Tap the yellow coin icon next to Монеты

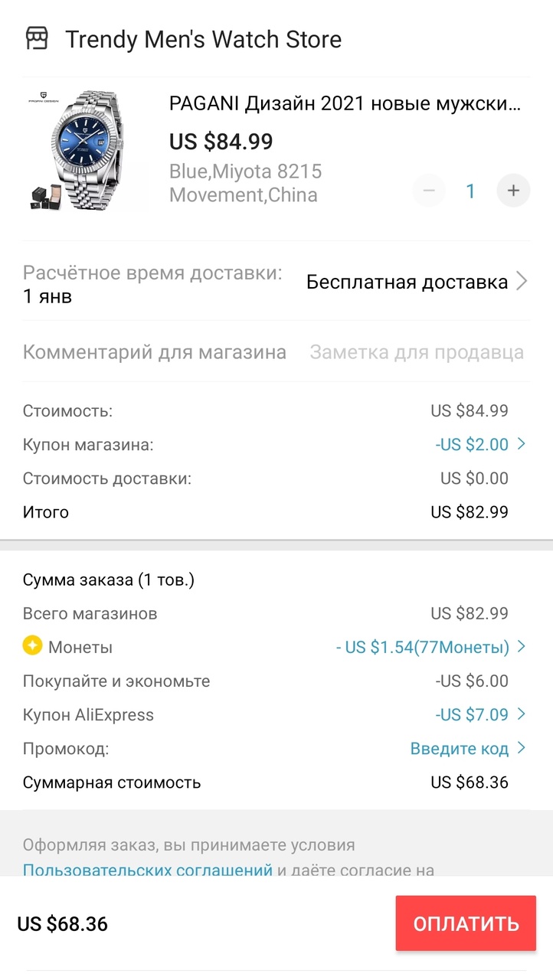[32, 646]
